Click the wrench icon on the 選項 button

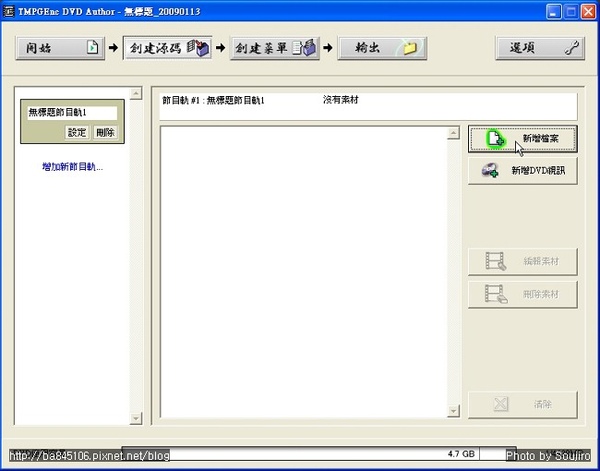pyautogui.click(x=572, y=48)
